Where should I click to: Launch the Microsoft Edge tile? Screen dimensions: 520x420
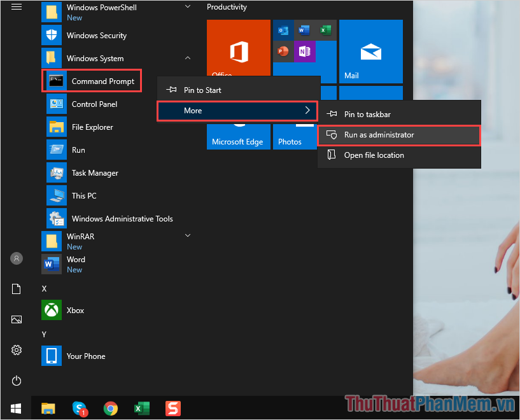pos(238,137)
